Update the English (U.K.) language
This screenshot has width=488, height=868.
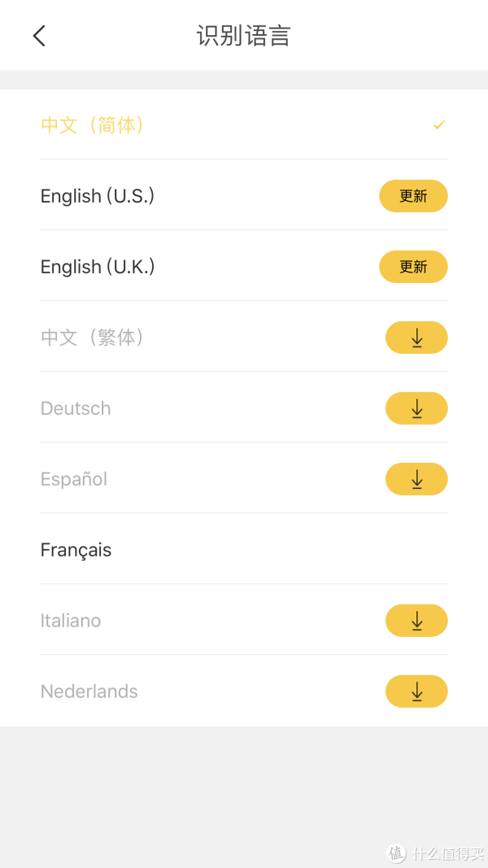point(413,267)
